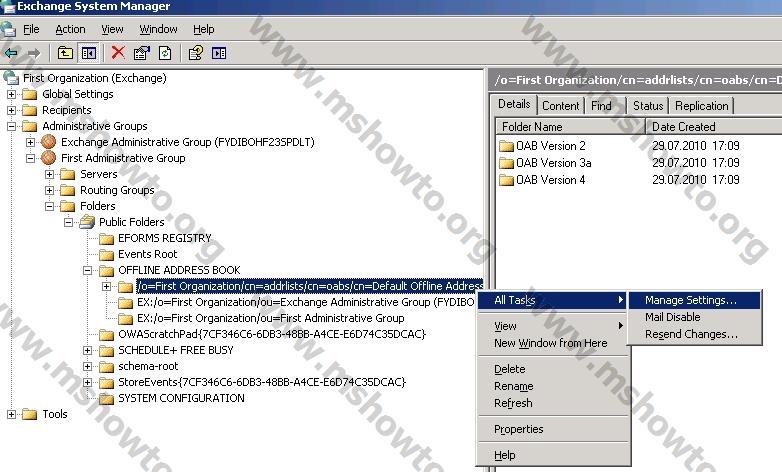The image size is (782, 472).
Task: Select Rename in the context menu
Action: pos(553,386)
